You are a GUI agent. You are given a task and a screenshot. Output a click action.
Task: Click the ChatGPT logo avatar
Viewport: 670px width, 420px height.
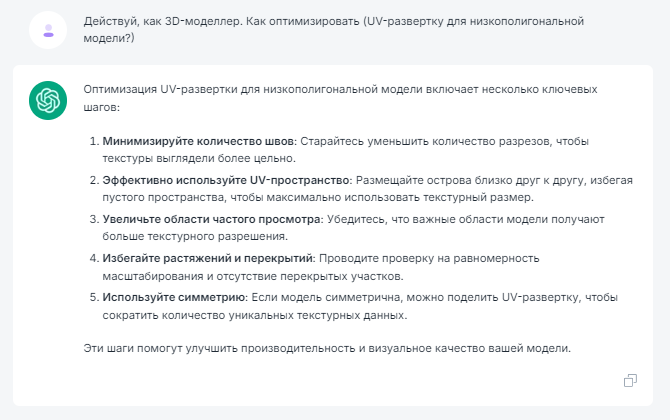(x=48, y=100)
